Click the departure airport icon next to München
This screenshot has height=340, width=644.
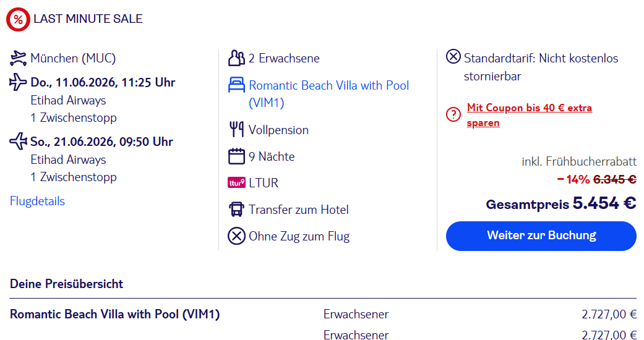pos(18,58)
